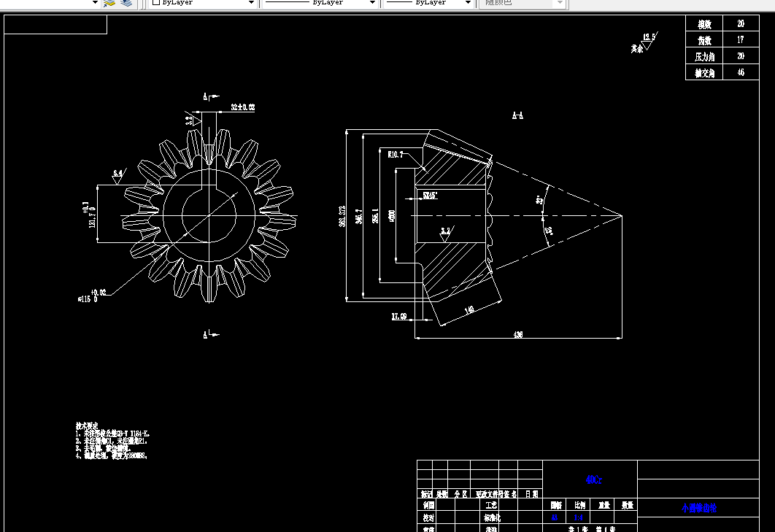This screenshot has width=775, height=532.
Task: Click the ByLayer color swatch box
Action: [156, 2]
